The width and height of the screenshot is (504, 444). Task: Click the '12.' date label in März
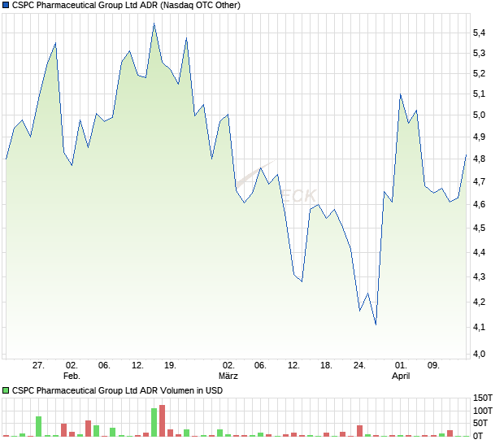[x=293, y=366]
